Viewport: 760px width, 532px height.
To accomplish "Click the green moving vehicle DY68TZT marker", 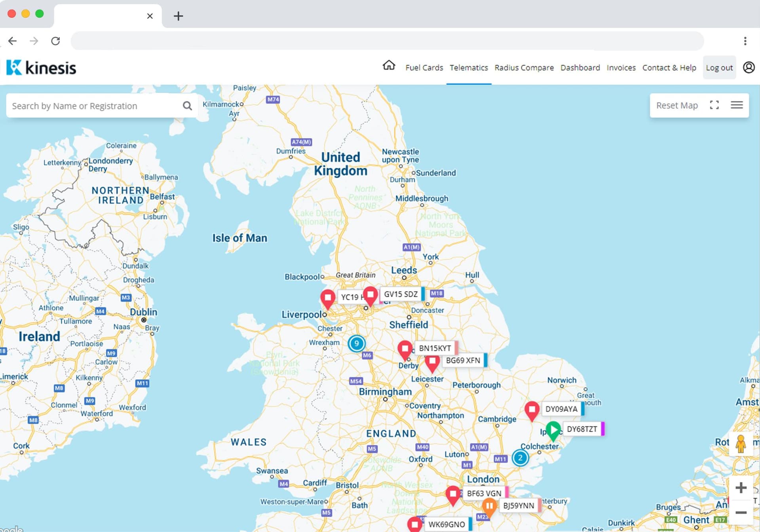I will click(553, 430).
